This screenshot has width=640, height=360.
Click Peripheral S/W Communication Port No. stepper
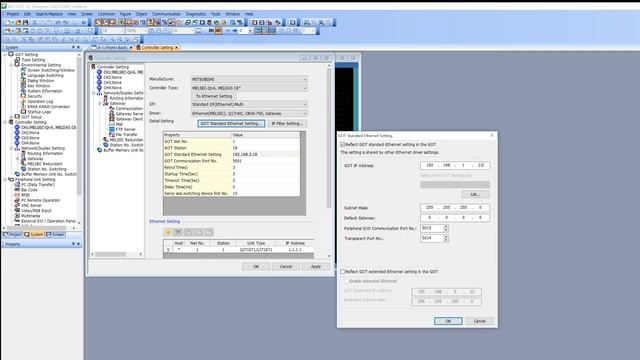446,228
